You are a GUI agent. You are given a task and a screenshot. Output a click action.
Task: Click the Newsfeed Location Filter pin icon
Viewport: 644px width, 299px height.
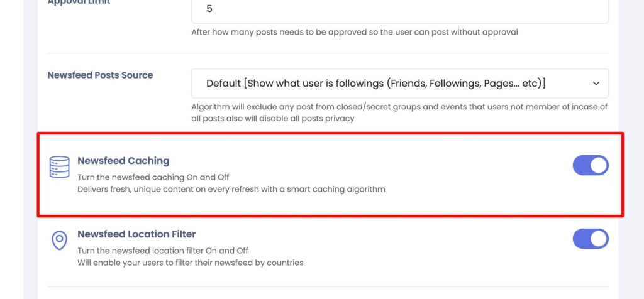pyautogui.click(x=59, y=239)
